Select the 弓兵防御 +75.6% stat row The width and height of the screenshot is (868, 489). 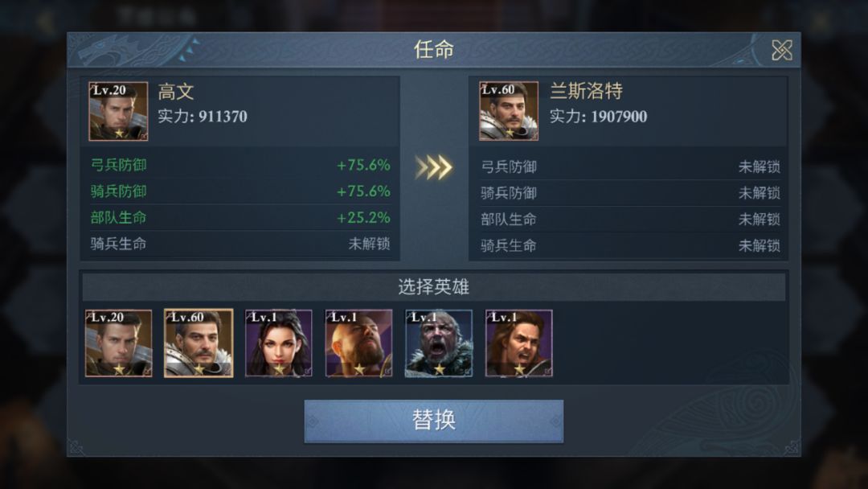(x=240, y=165)
